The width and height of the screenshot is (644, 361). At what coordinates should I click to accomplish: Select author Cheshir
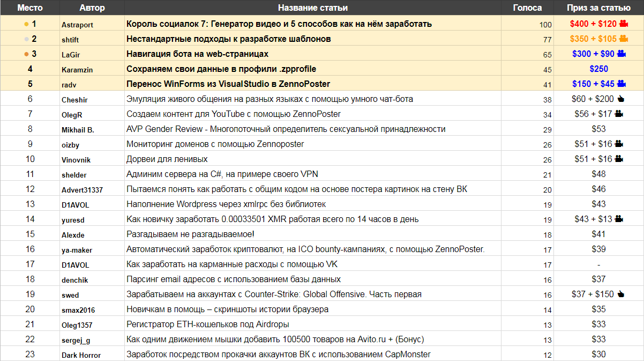pos(74,99)
